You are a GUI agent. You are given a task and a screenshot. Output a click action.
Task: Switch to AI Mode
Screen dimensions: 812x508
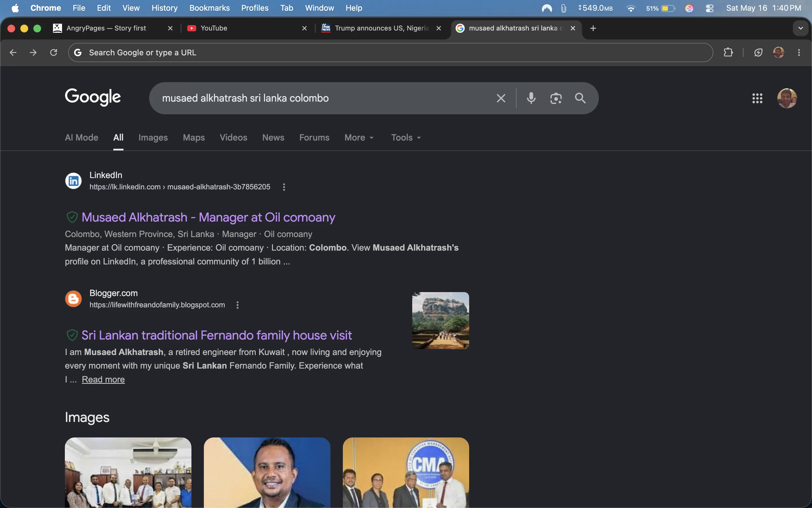(x=81, y=138)
